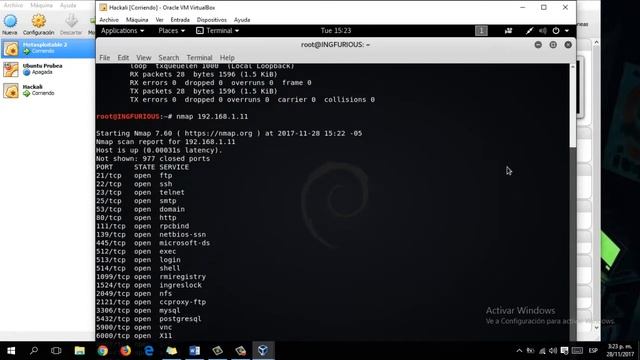The height and width of the screenshot is (360, 640).
Task: Click the touch keyboard tray icon
Action: point(577,351)
